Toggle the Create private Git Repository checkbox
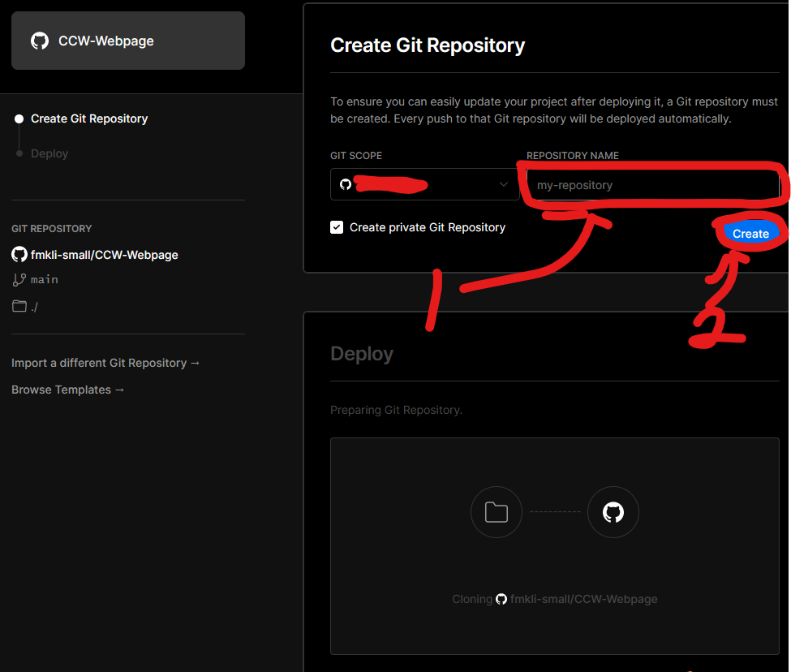This screenshot has width=791, height=672. [337, 227]
